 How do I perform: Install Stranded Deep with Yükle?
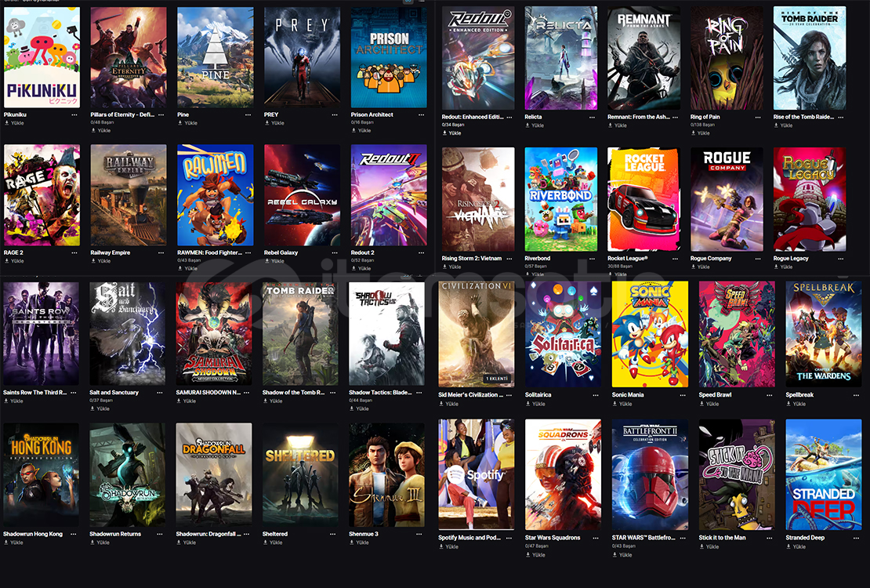pyautogui.click(x=796, y=547)
